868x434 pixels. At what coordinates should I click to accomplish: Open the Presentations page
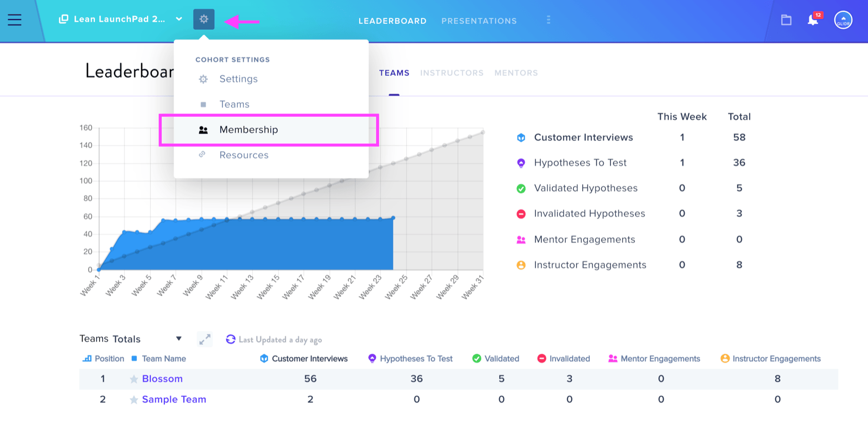[479, 21]
